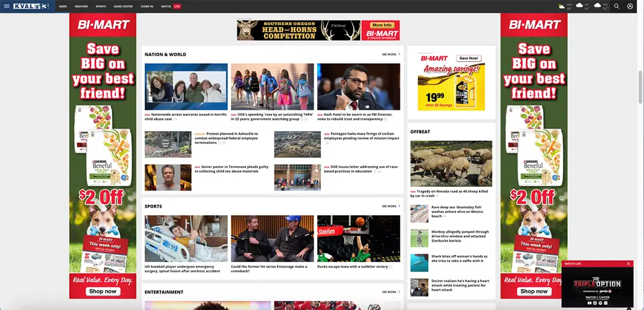Click the hospital bed player thumbnail
The height and width of the screenshot is (310, 644).
tap(186, 239)
